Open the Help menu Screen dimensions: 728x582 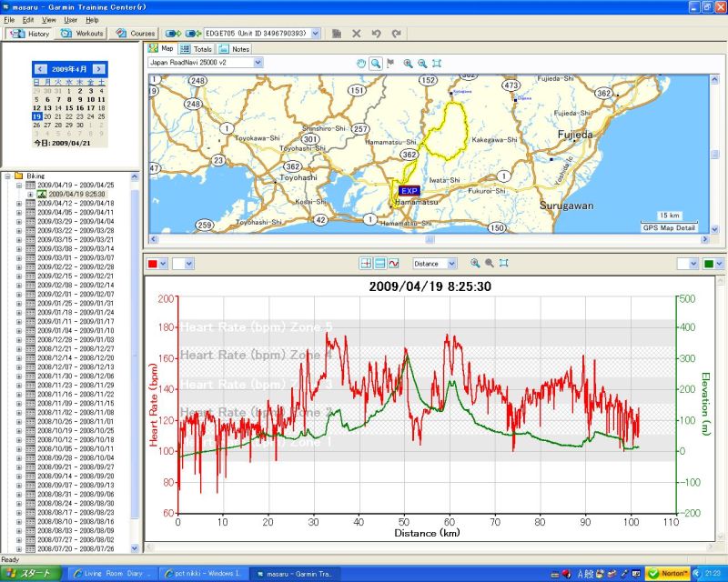(92, 20)
